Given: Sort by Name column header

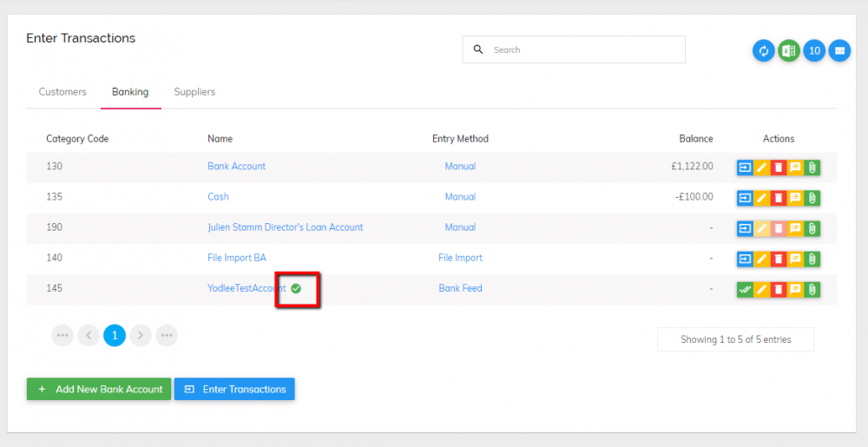Looking at the screenshot, I should pyautogui.click(x=220, y=138).
